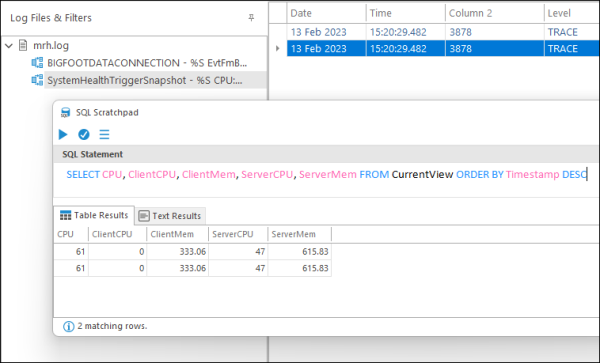Switch to the Text Results tab

[170, 216]
